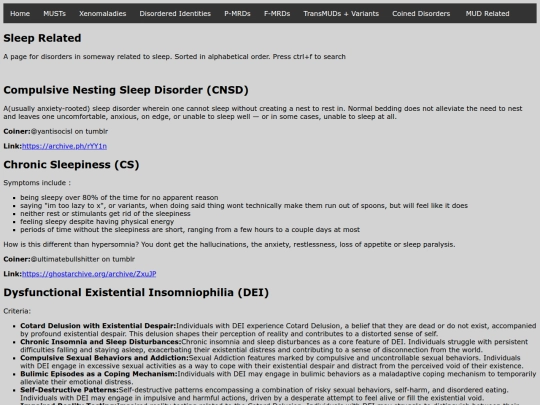Click bullet 'being sleepy over 80% of the time'
This screenshot has height=405, width=540.
click(x=119, y=197)
